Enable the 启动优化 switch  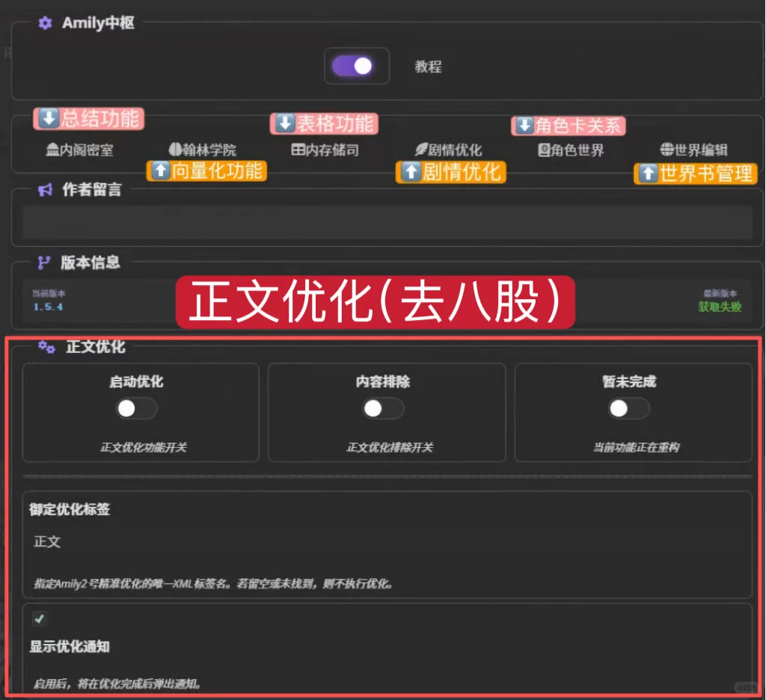136,408
